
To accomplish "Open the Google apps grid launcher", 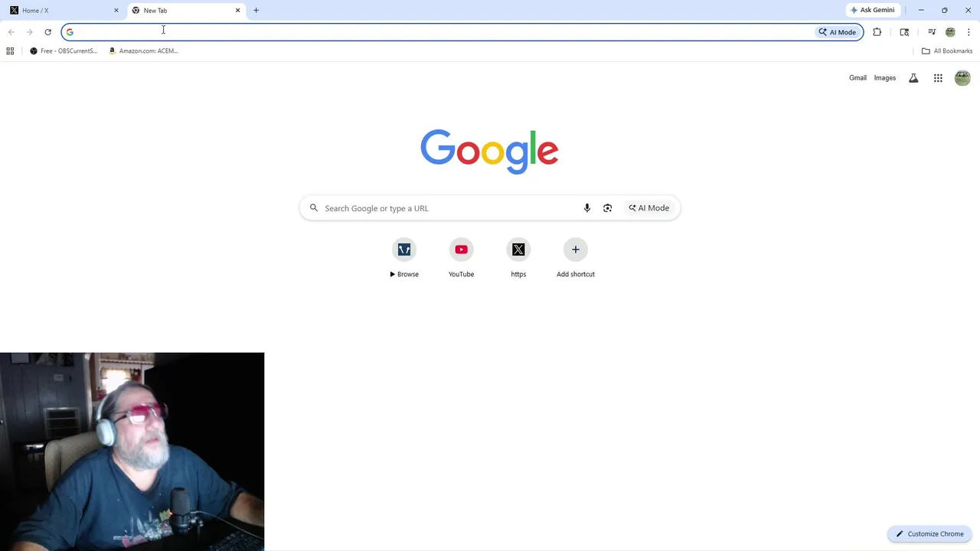I will point(938,78).
